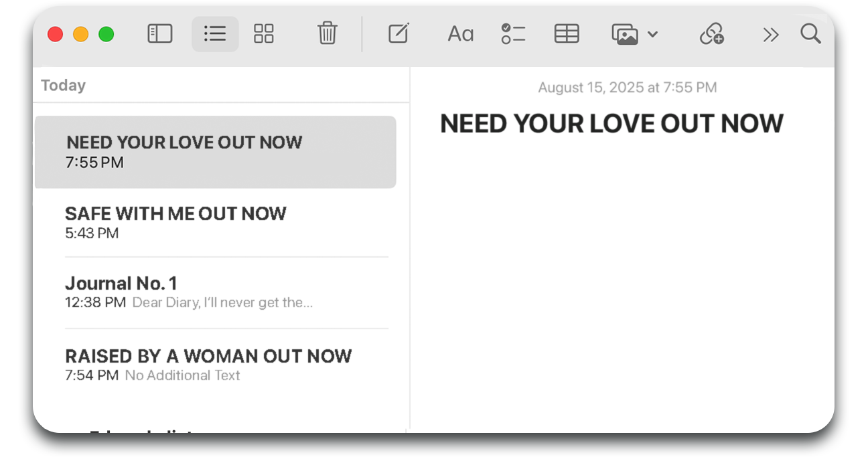Expand the media dropdown chevron
Image resolution: width=868 pixels, height=463 pixels.
[652, 35]
